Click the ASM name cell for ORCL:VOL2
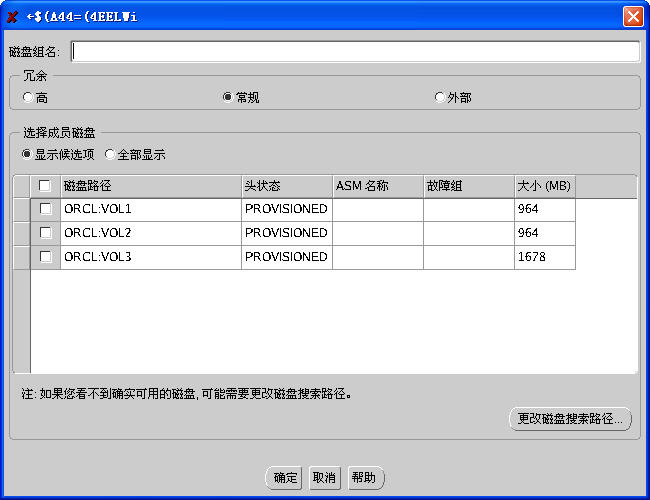650x500 pixels. click(378, 233)
